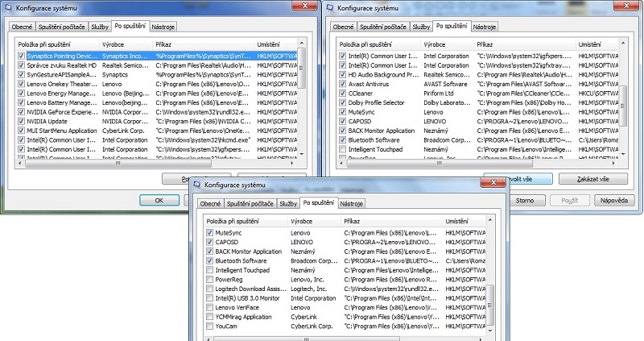This screenshot has width=644, height=341.
Task: Check Logitech Download Assistant entry
Action: (209, 289)
